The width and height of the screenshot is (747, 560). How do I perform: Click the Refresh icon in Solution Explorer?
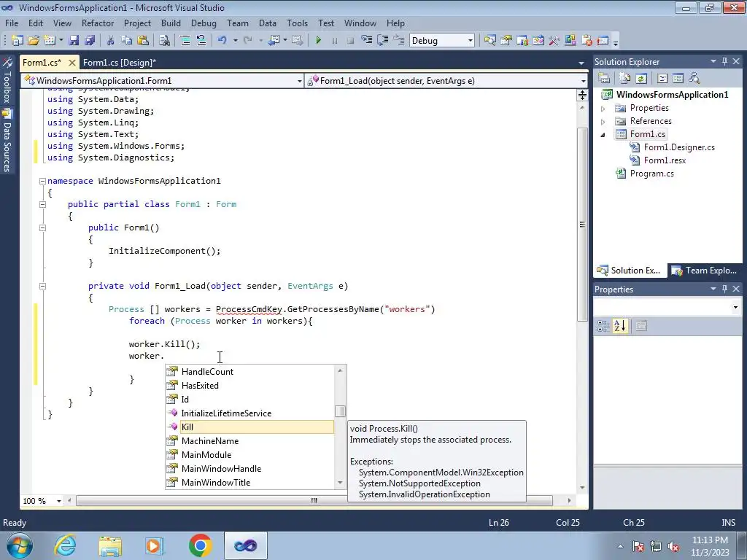pyautogui.click(x=641, y=78)
